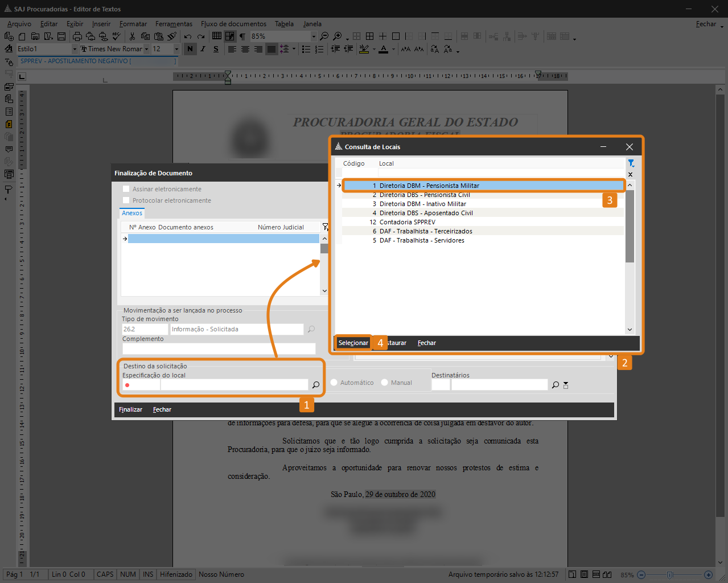Open the Estilo1 style dropdown

pos(75,49)
